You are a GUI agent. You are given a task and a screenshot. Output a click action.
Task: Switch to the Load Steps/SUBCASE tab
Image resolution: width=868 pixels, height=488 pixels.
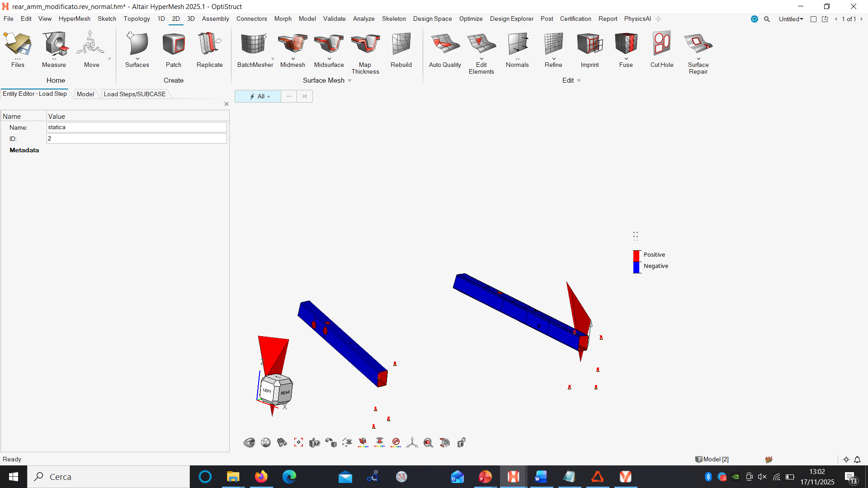pyautogui.click(x=135, y=94)
